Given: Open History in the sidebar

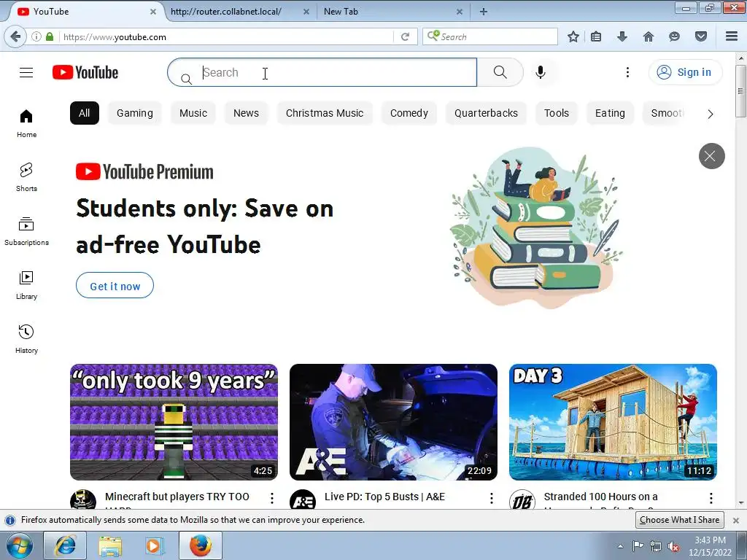Looking at the screenshot, I should coord(26,339).
